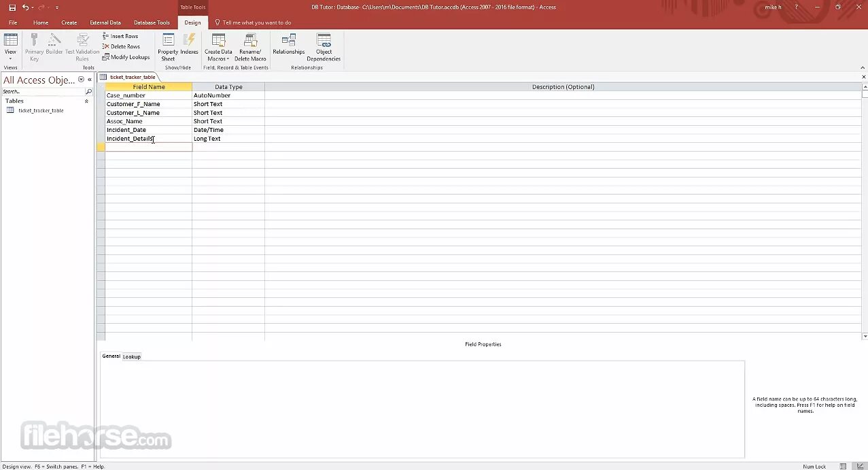Select the row selector of Case_number
Viewport: 868px width, 470px height.
tap(101, 95)
